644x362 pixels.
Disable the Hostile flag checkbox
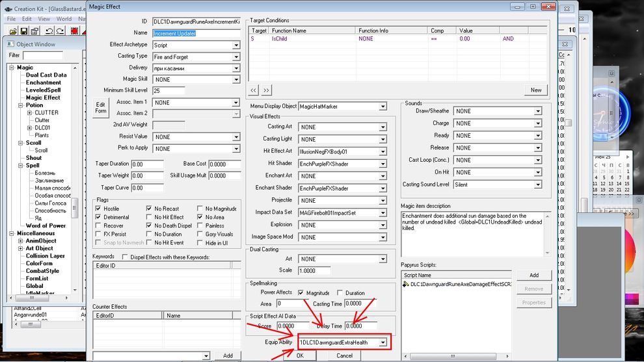pos(98,209)
